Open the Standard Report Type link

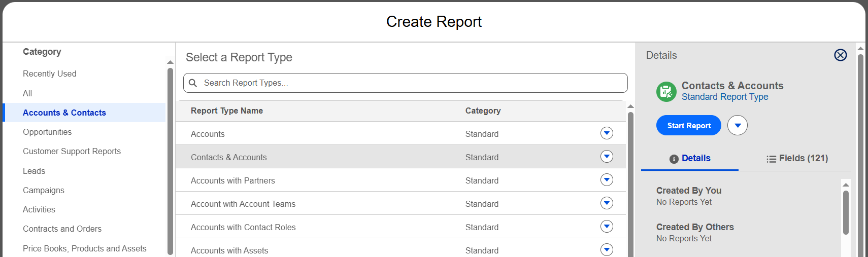tap(725, 97)
